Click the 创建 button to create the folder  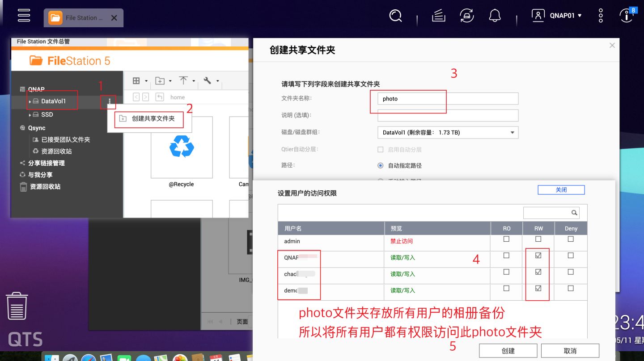508,350
